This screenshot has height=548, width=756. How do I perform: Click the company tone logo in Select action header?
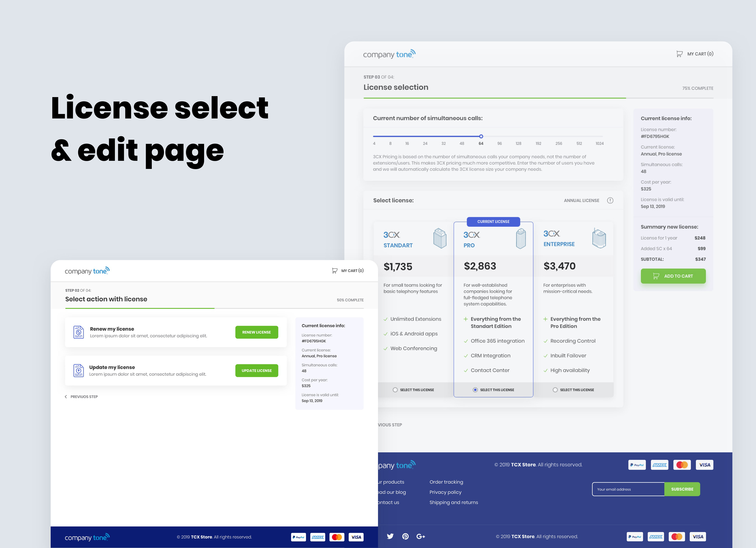(87, 271)
